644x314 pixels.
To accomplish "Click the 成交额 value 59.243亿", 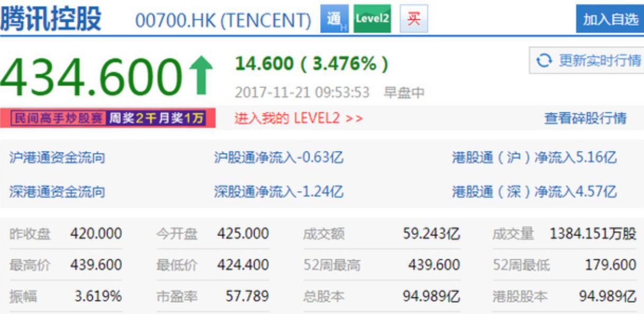I will pyautogui.click(x=431, y=234).
